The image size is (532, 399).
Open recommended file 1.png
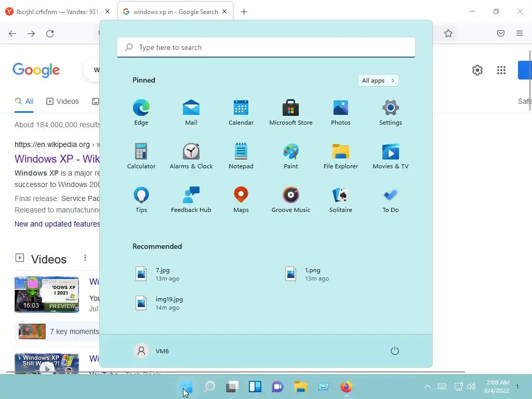[307, 274]
